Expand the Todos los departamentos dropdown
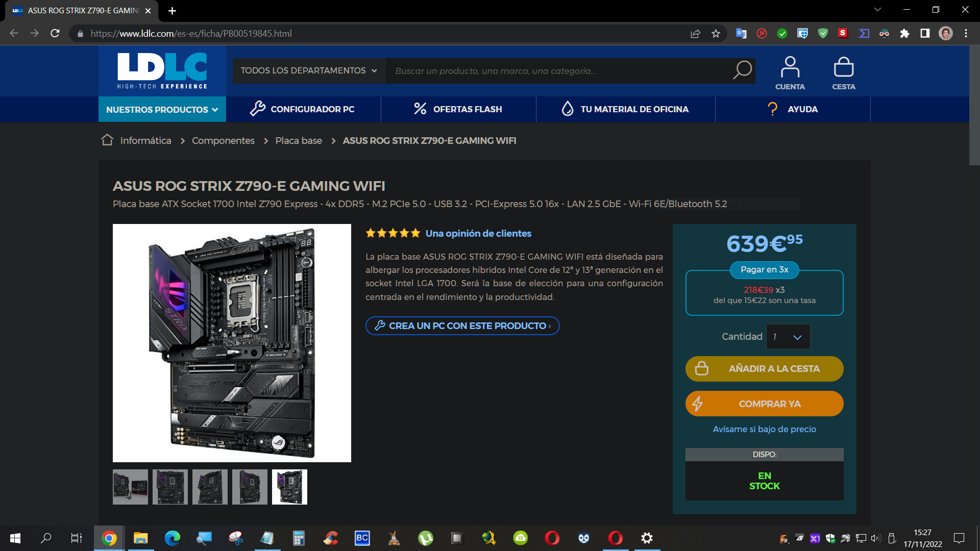This screenshot has width=980, height=551. click(309, 70)
